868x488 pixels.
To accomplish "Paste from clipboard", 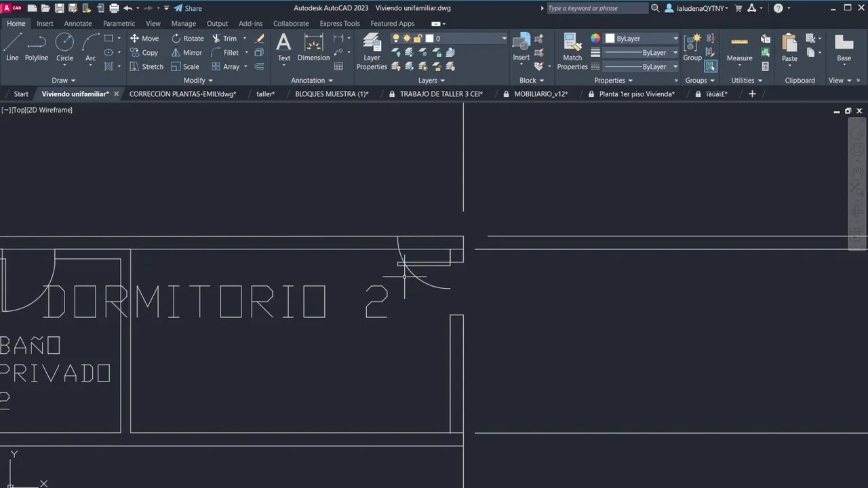I will point(789,47).
